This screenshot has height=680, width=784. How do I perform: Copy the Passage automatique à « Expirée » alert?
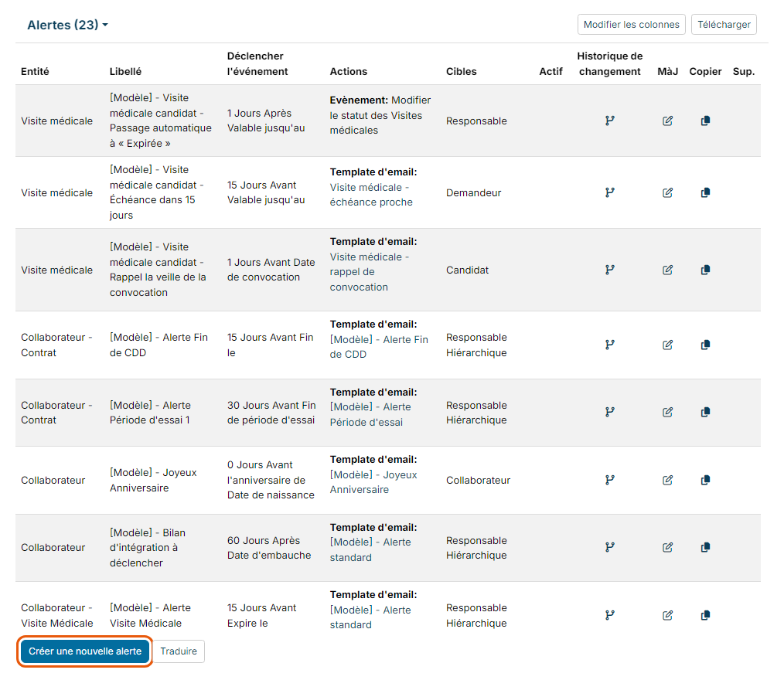point(705,121)
